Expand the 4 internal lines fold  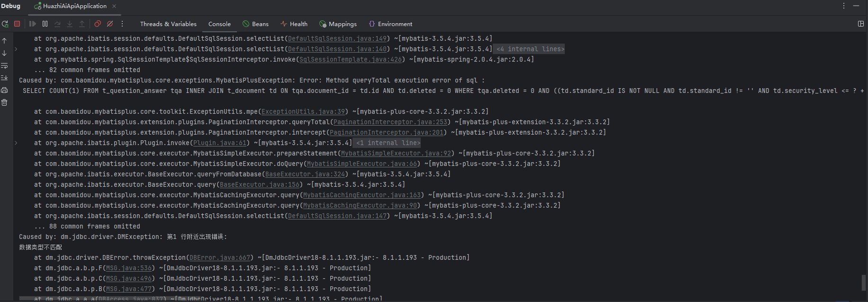[x=530, y=49]
